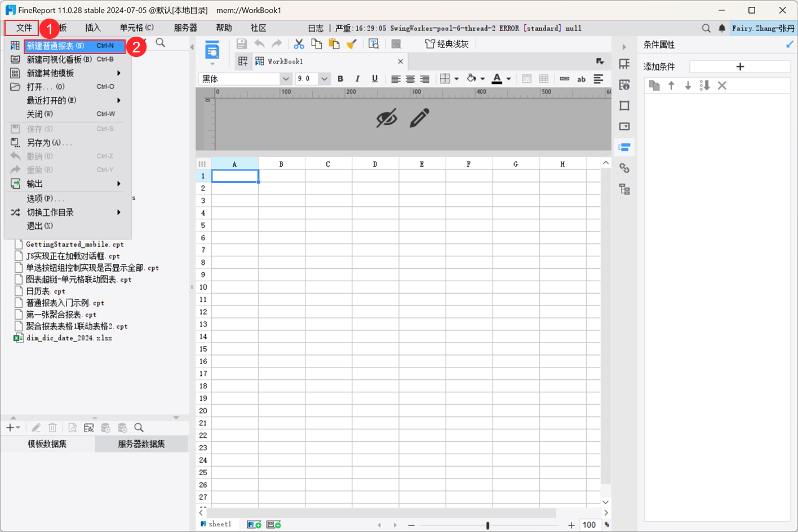Click the zoom out minus button
The height and width of the screenshot is (532, 798).
[411, 525]
